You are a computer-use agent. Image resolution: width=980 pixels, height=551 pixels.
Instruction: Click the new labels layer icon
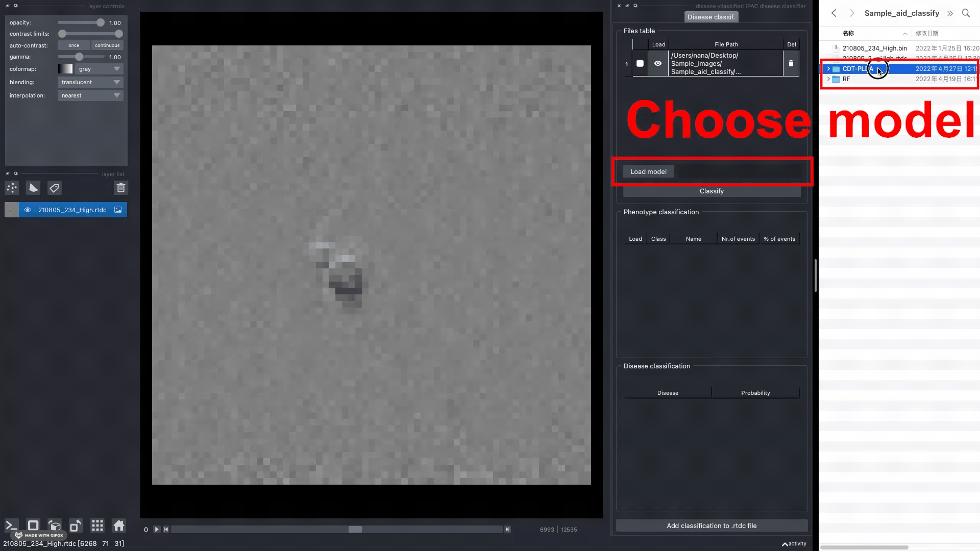[55, 188]
